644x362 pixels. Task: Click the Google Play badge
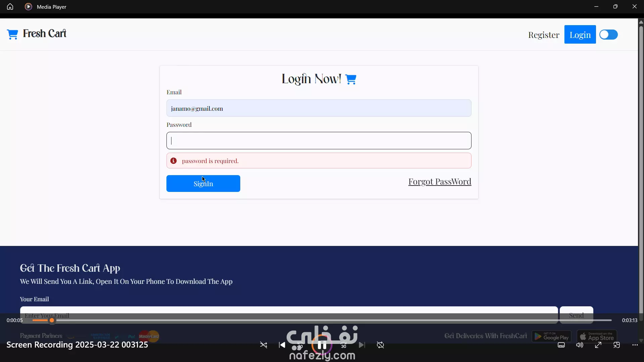(551, 336)
